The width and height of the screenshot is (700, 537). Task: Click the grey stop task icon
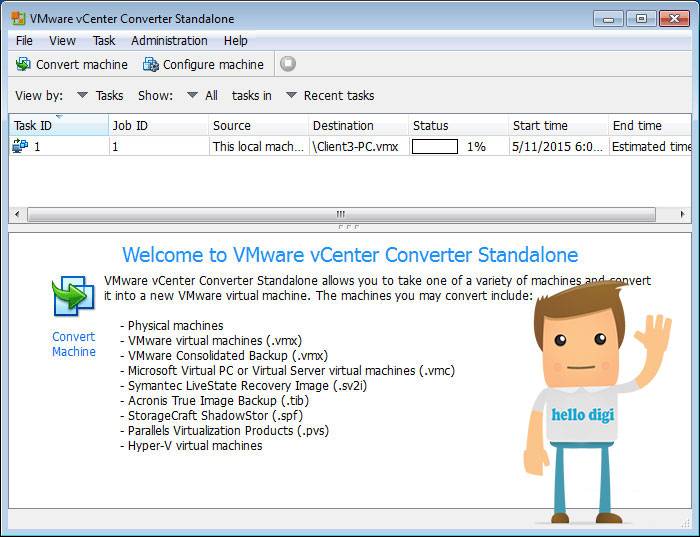coord(288,64)
